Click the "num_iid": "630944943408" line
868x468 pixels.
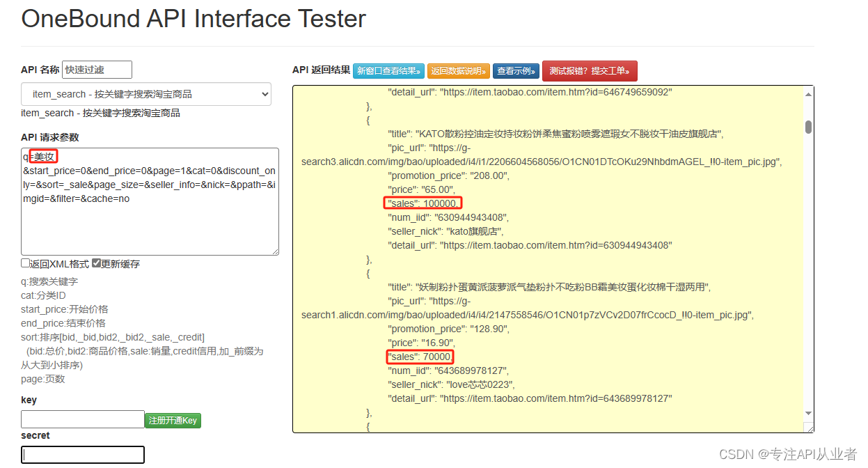448,217
